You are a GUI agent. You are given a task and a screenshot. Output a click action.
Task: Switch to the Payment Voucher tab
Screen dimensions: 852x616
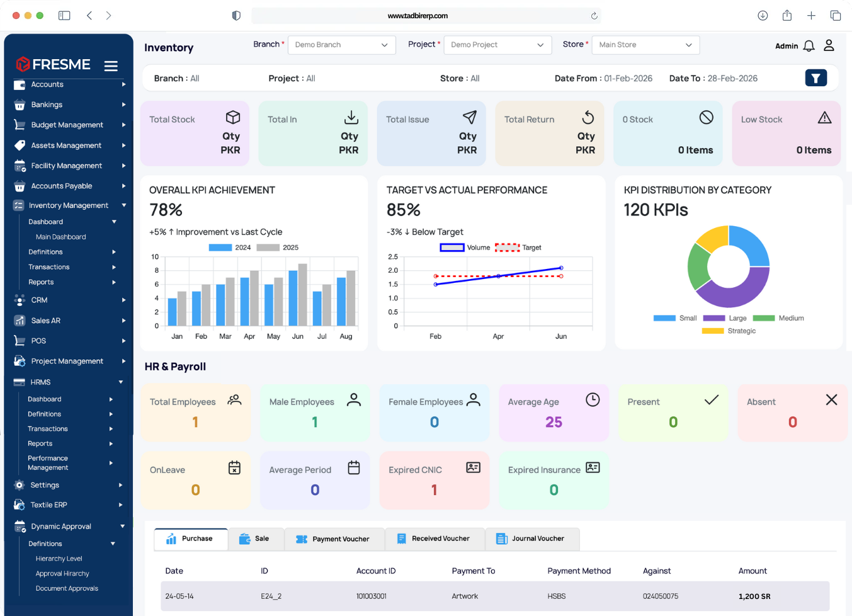point(334,539)
